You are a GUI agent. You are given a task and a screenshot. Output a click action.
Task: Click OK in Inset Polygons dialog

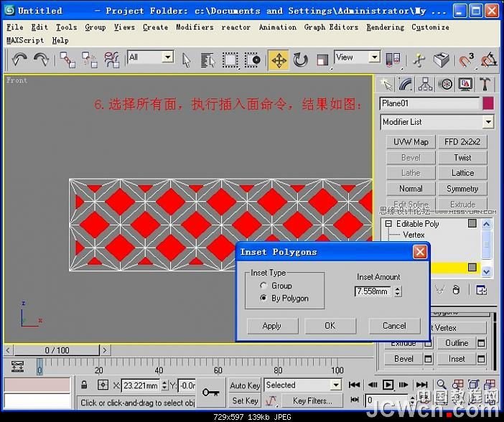point(330,326)
